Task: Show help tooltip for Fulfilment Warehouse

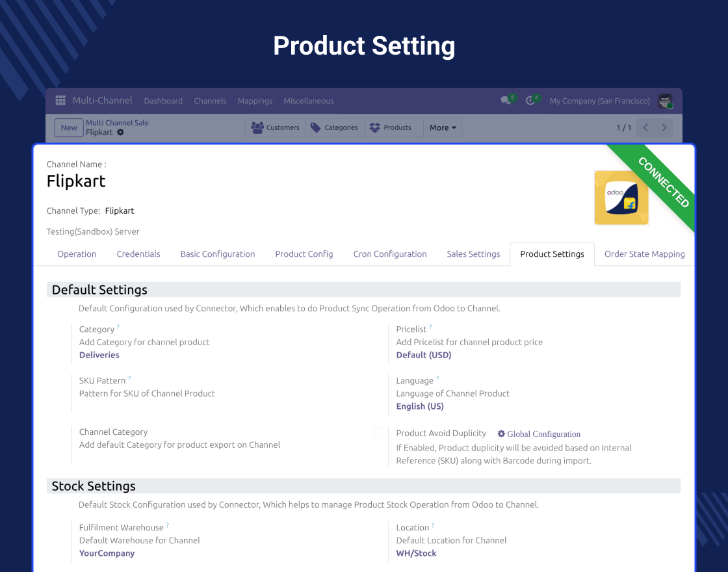Action: 168,525
